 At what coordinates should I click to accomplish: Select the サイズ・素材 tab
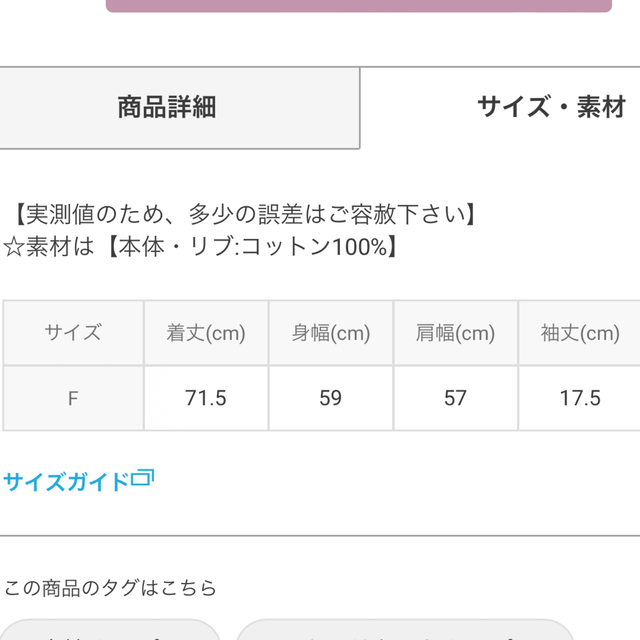500,108
